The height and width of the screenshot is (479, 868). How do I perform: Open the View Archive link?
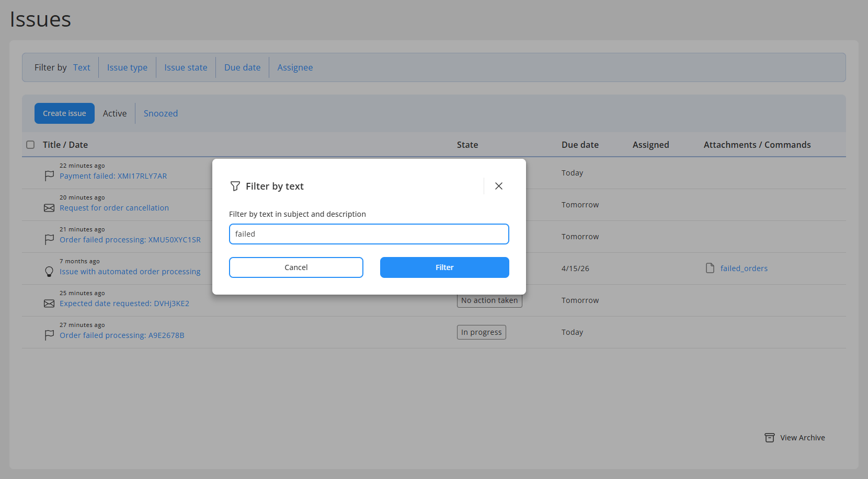803,438
